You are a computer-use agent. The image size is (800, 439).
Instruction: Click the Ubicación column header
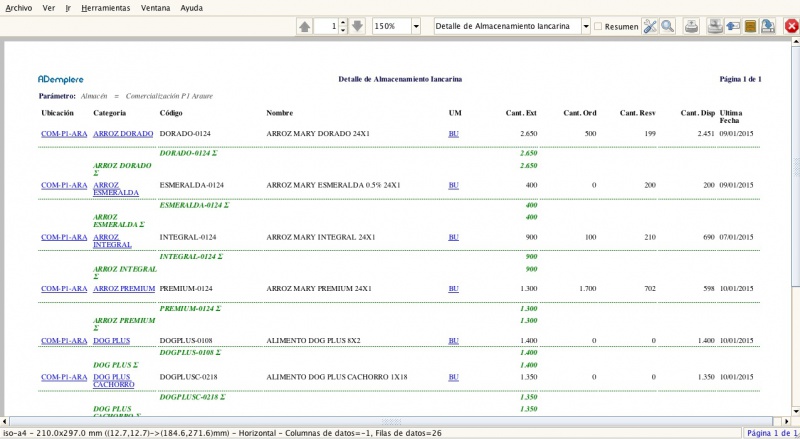click(57, 113)
